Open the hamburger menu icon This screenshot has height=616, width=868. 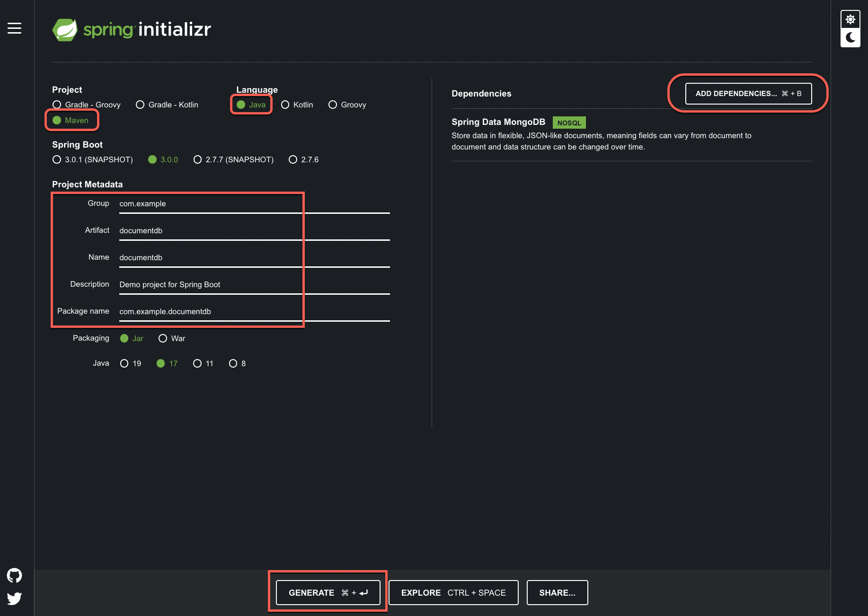click(x=14, y=28)
